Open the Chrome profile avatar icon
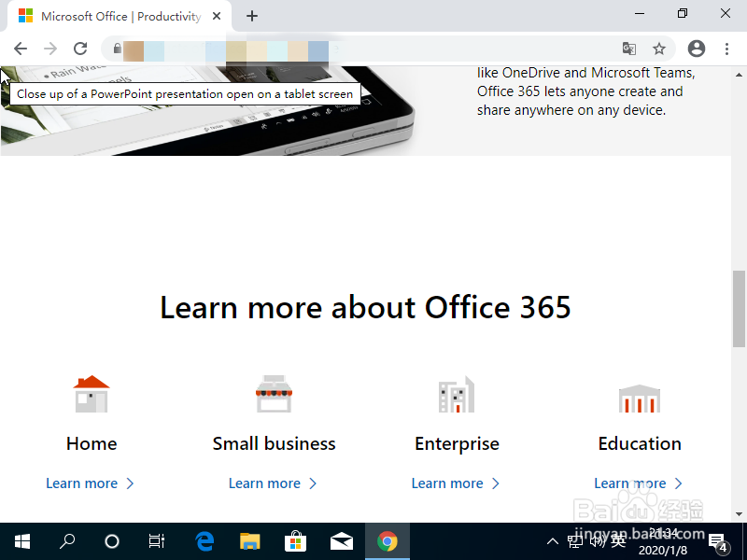747x560 pixels. pyautogui.click(x=696, y=49)
